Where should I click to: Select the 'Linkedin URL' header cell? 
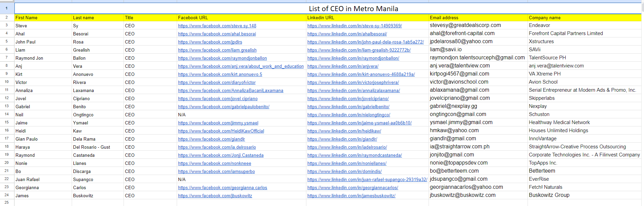tap(367, 18)
